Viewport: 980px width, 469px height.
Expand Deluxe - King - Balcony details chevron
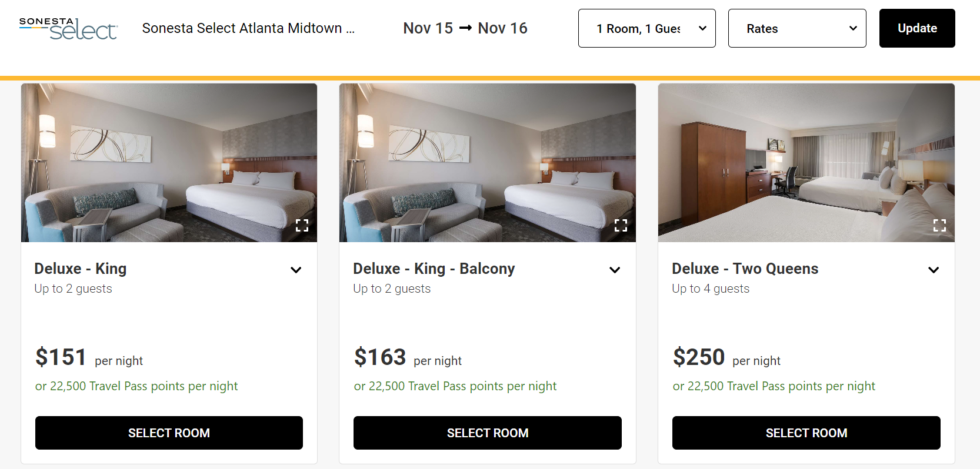click(615, 270)
